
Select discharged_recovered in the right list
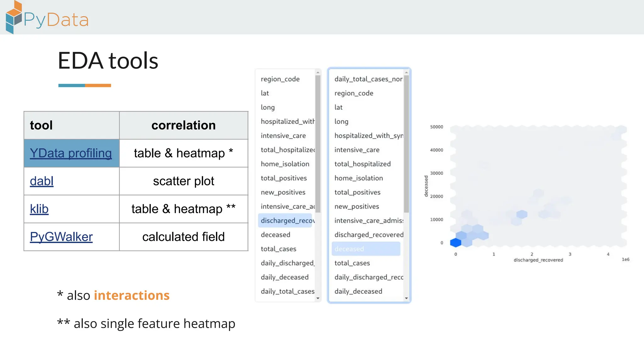[x=369, y=235]
